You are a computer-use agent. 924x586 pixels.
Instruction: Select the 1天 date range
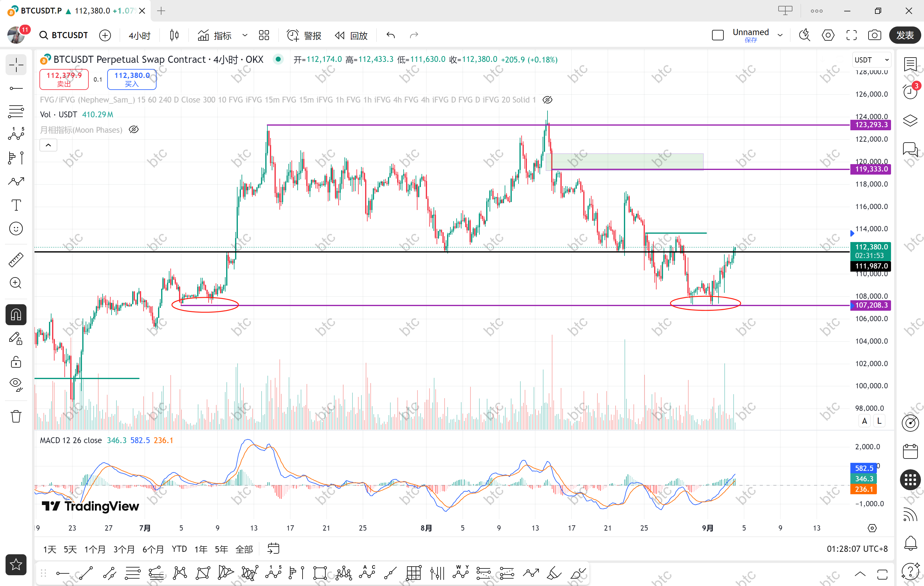tap(50, 549)
